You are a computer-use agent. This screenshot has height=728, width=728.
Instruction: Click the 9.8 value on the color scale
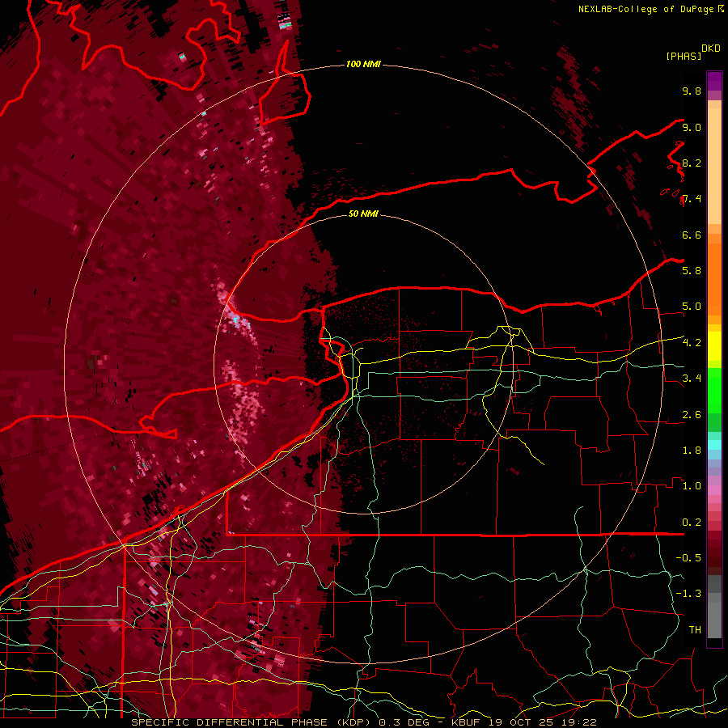pyautogui.click(x=692, y=91)
